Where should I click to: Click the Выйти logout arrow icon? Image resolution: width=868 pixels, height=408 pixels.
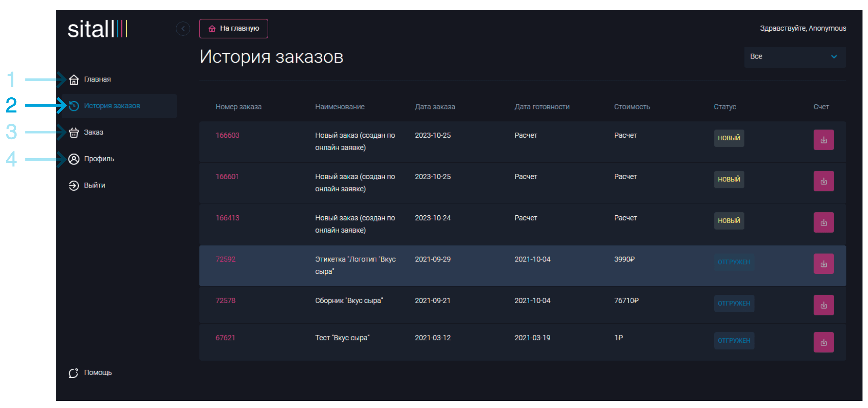tap(74, 185)
